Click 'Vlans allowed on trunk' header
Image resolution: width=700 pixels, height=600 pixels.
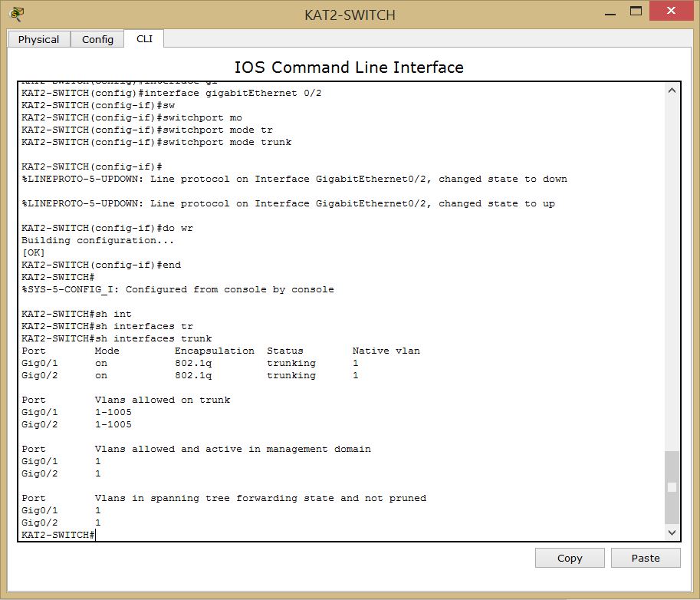coord(163,400)
